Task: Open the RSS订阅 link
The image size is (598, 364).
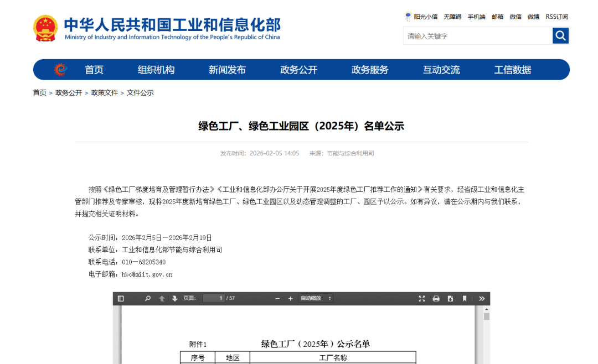Action: point(556,17)
